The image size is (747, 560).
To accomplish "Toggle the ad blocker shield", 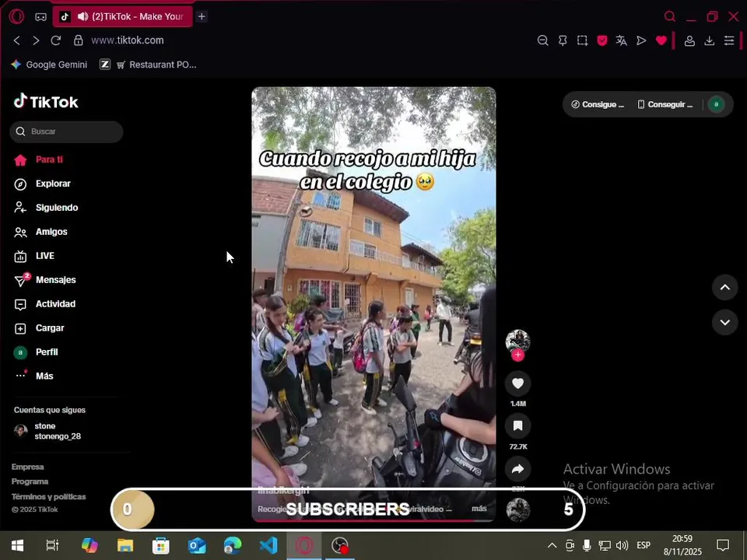I will (x=602, y=40).
